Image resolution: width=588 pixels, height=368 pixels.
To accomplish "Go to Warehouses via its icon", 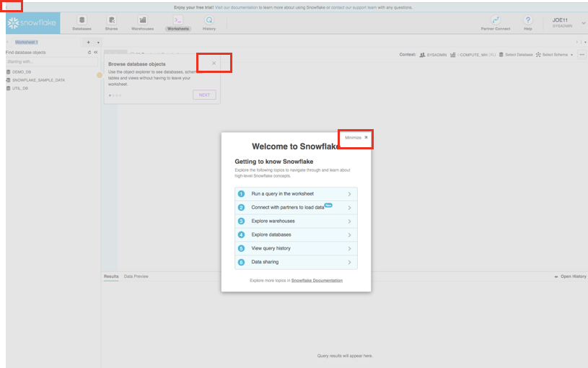I will click(x=142, y=20).
